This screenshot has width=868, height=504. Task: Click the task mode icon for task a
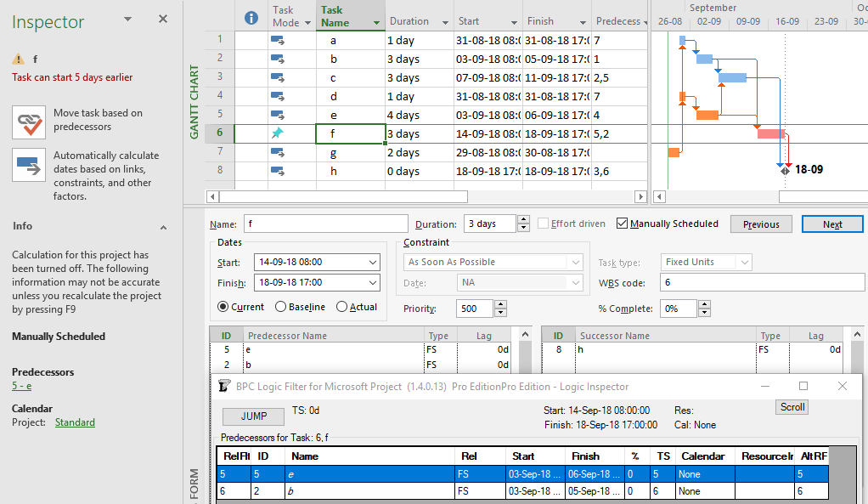click(x=278, y=41)
